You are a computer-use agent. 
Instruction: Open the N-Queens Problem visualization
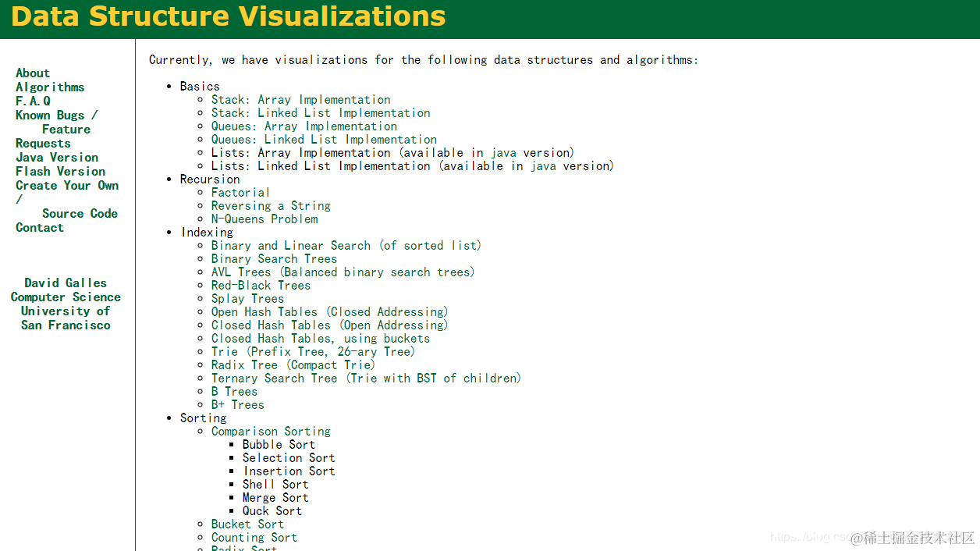coord(265,219)
